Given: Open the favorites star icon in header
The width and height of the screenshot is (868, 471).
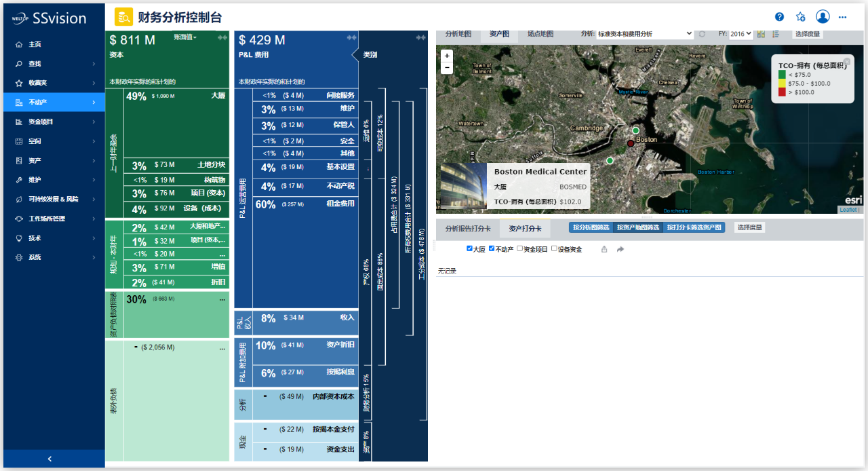Looking at the screenshot, I should click(801, 17).
